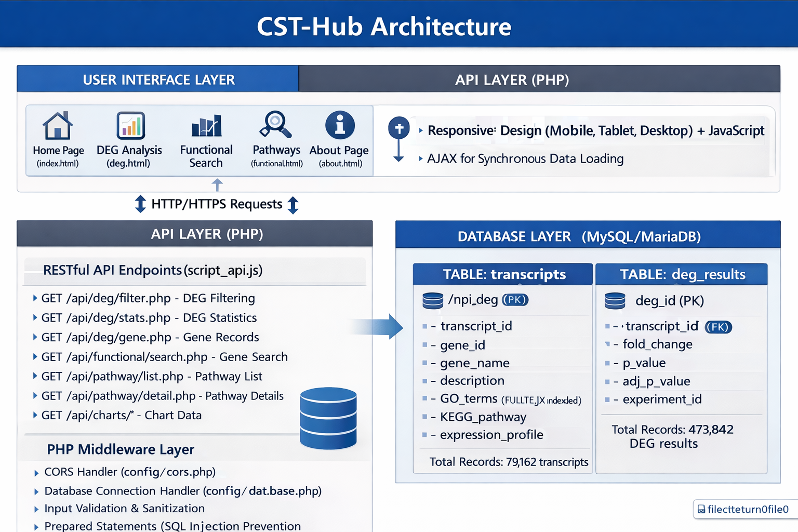Open GET /api/deg/filter.php endpoint link
This screenshot has width=798, height=532.
point(148,298)
